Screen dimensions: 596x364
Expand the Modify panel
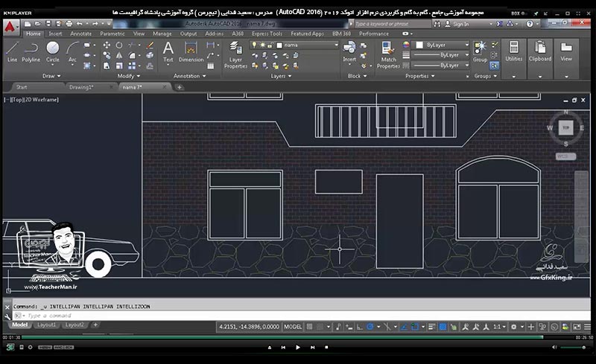[128, 76]
